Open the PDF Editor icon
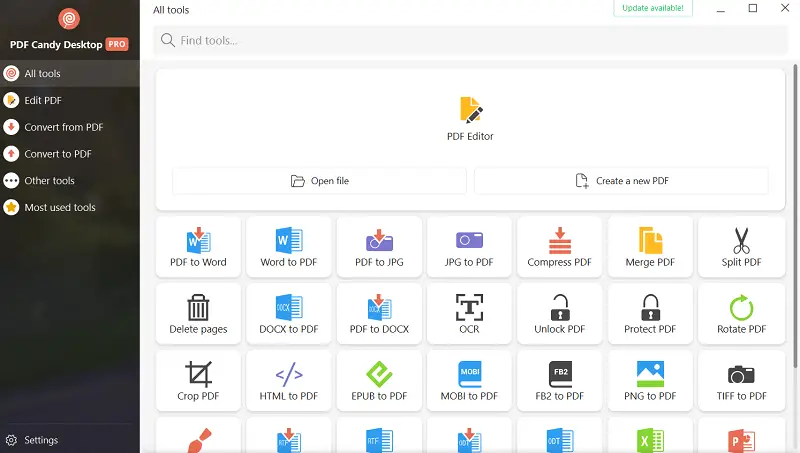 coord(470,110)
